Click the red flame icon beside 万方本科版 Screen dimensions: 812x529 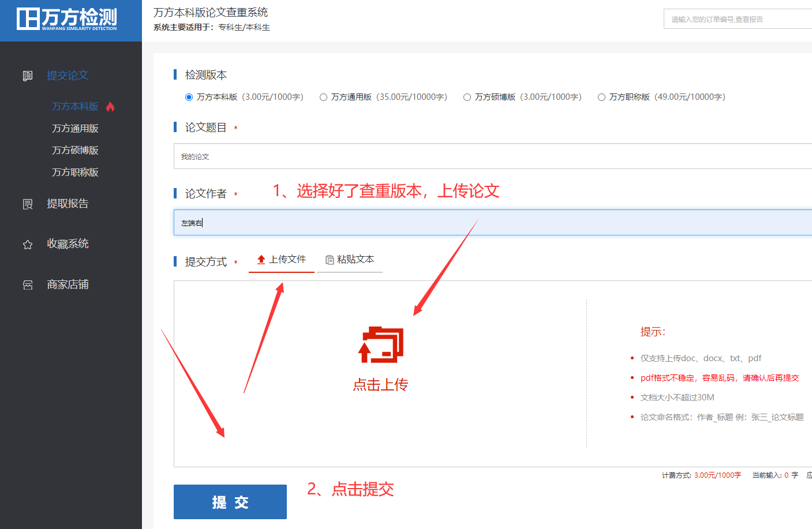(110, 107)
